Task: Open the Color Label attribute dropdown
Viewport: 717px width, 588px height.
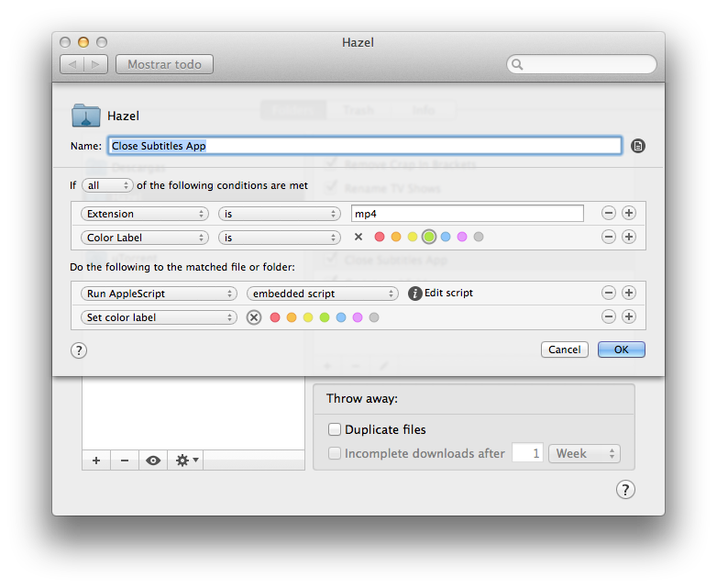Action: (145, 238)
